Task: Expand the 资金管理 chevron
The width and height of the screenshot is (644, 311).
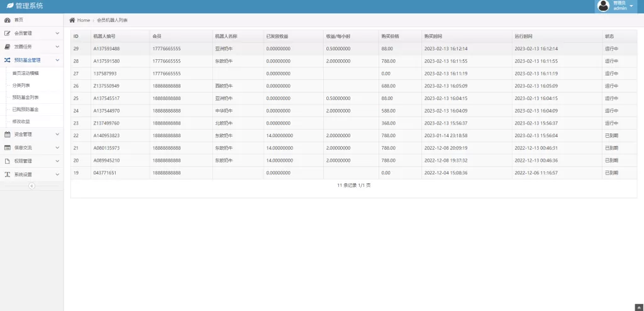Action: [x=57, y=134]
